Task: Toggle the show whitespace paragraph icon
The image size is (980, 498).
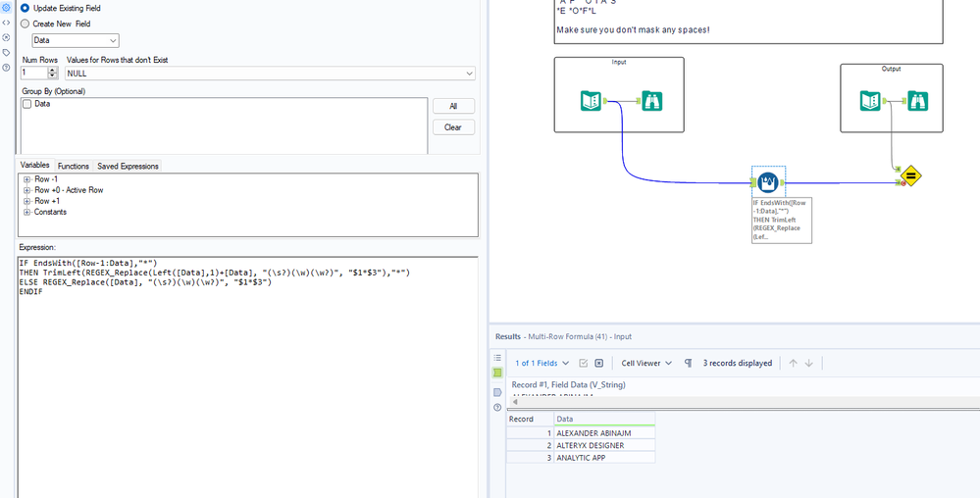Action: (688, 363)
